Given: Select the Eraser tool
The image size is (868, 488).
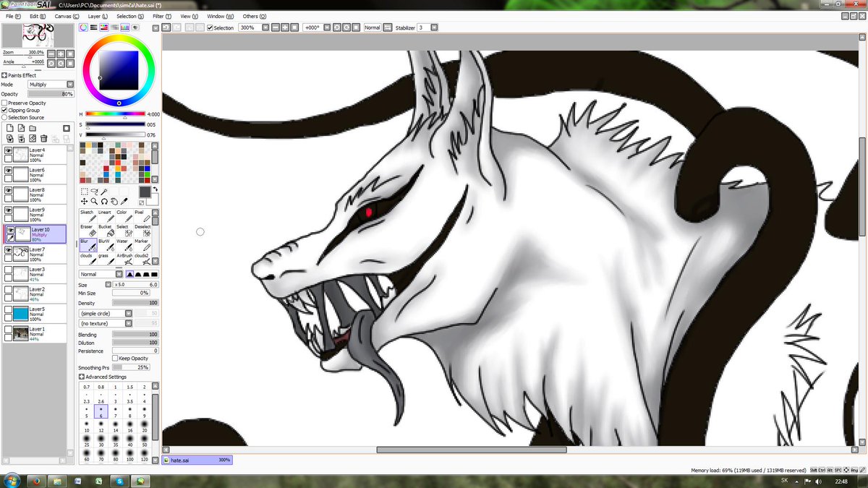Looking at the screenshot, I should pyautogui.click(x=88, y=231).
